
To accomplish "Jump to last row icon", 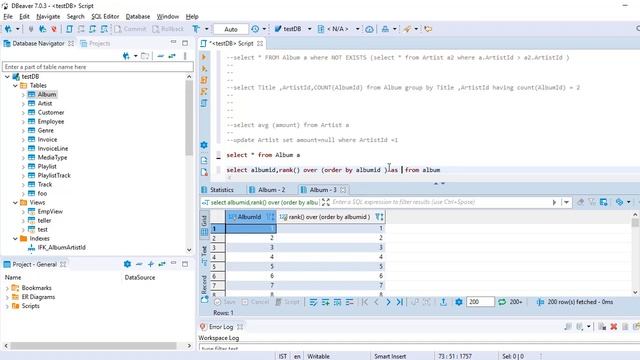I will coord(400,302).
